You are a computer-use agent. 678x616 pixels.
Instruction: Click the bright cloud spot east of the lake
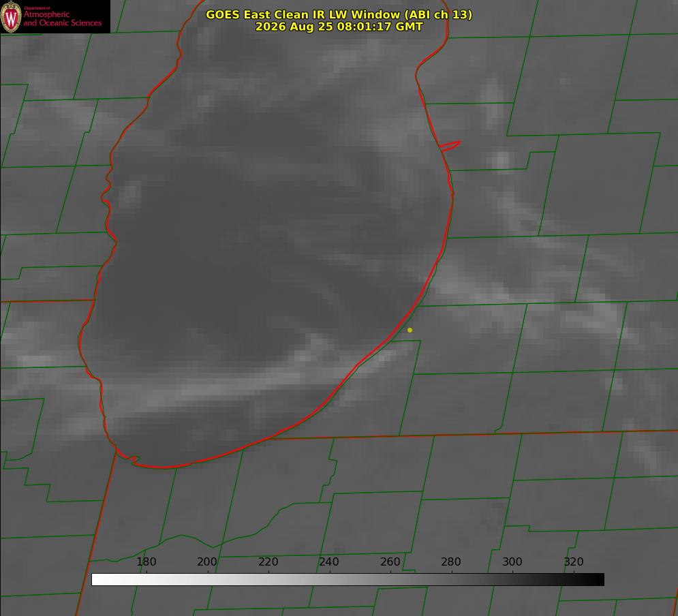pyautogui.click(x=501, y=159)
